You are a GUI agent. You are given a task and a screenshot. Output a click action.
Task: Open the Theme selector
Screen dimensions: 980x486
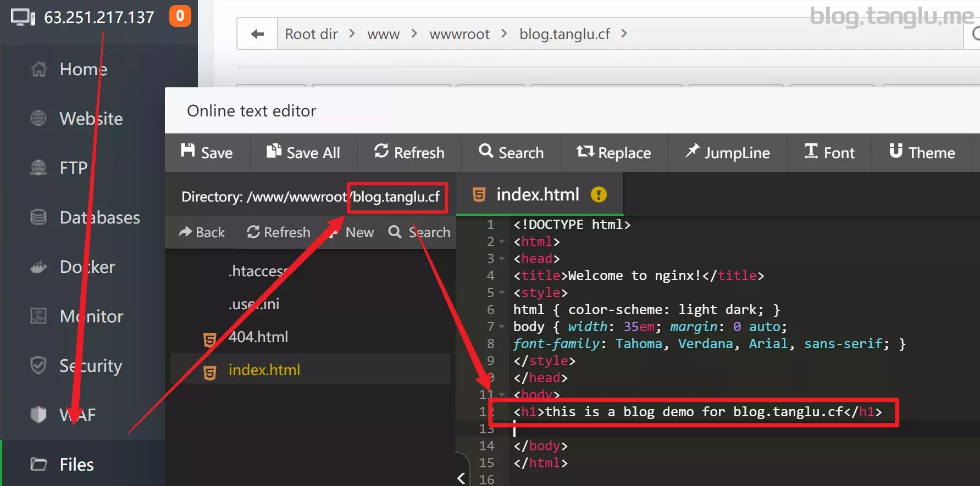[922, 152]
